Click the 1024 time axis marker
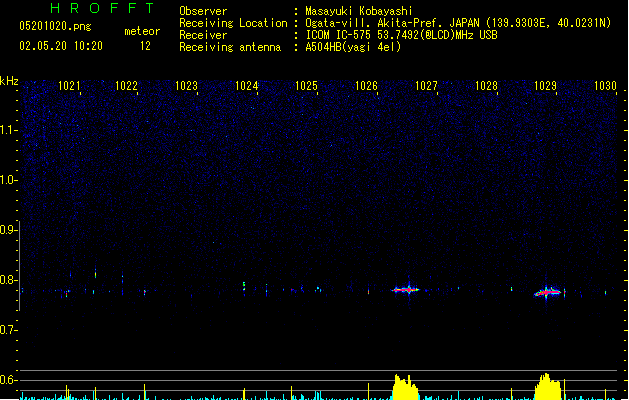The image size is (629, 400). point(246,86)
